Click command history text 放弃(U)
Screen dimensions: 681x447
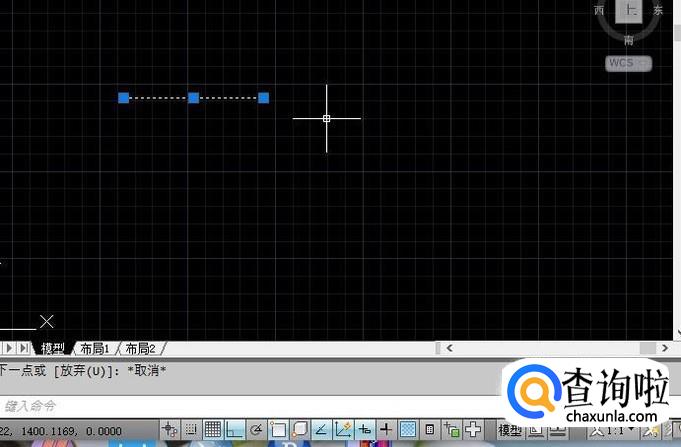pos(83,371)
